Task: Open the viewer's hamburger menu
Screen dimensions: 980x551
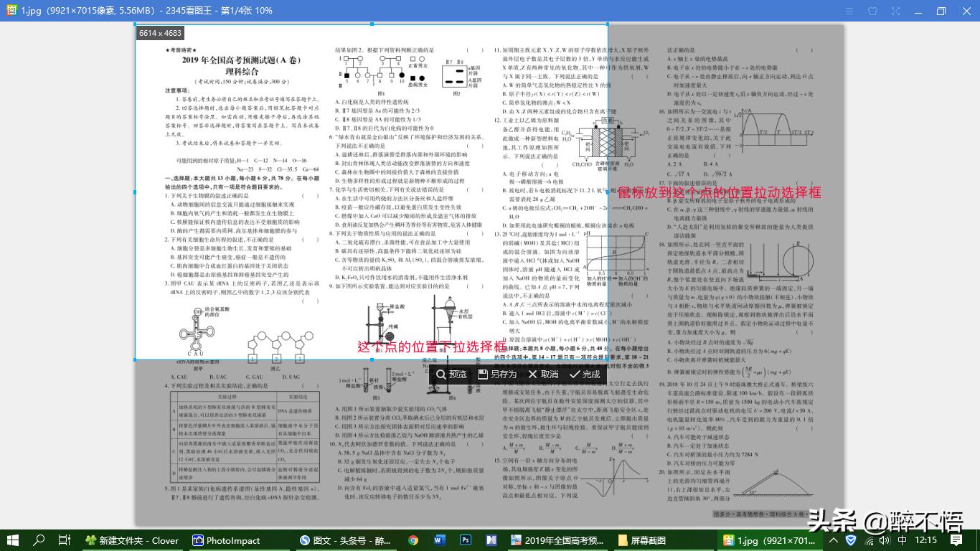Action: tap(849, 11)
